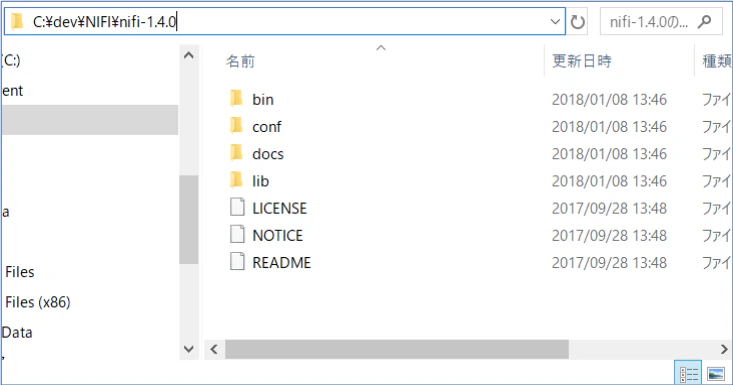Click the file name text 'conf'
The image size is (733, 385).
click(x=266, y=127)
